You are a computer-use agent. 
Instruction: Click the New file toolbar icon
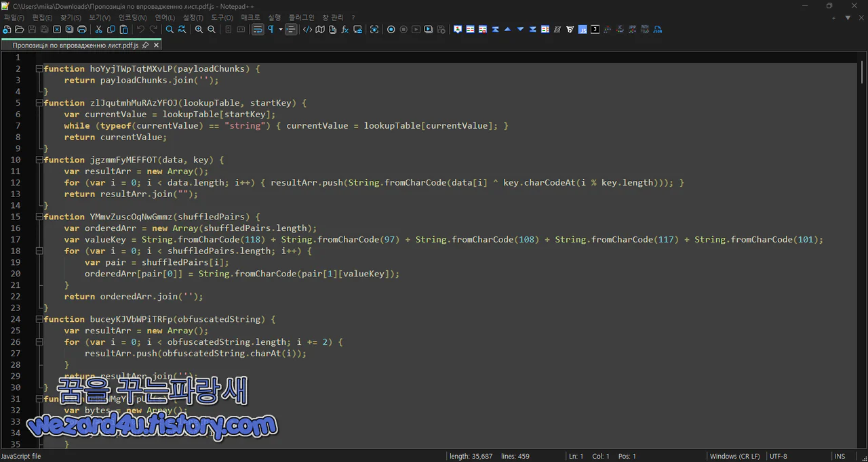[x=7, y=30]
